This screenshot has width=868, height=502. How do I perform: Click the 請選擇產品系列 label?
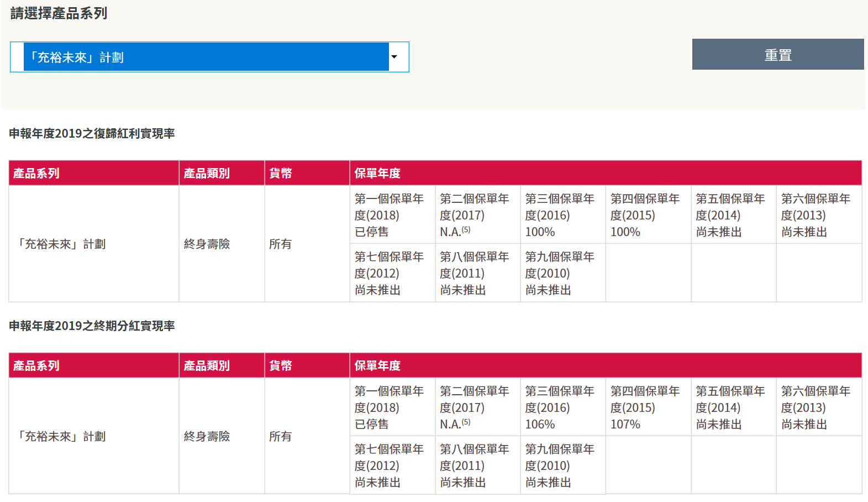[x=59, y=13]
